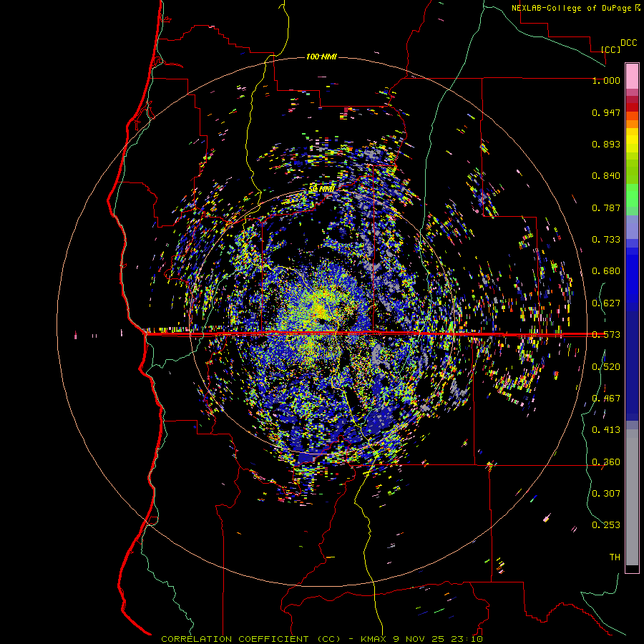Click the [CC] product label

coord(610,49)
